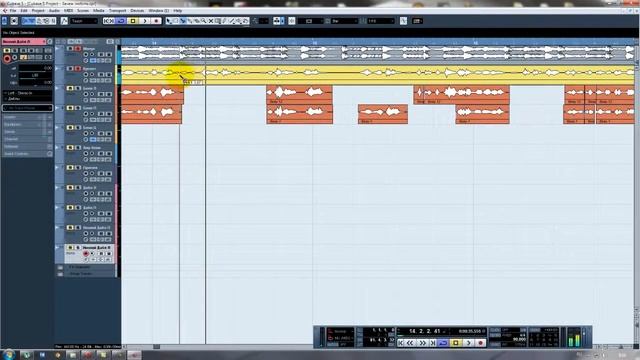Click Go to End in transport panel
Image resolution: width=640 pixels, height=360 pixels.
point(433,343)
